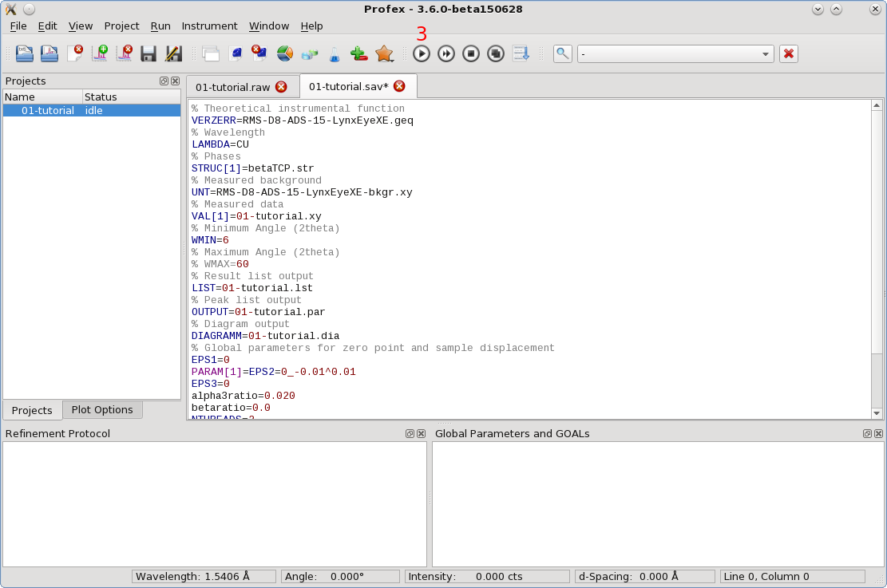This screenshot has height=588, width=887.
Task: Close the Refinement Protocol panel
Action: [421, 434]
